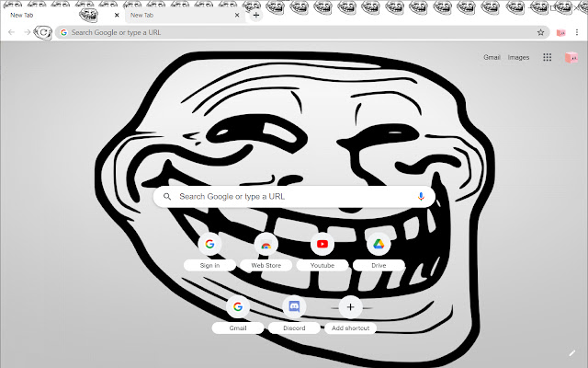Go back using the back arrow
Image resolution: width=588 pixels, height=368 pixels.
(11, 32)
